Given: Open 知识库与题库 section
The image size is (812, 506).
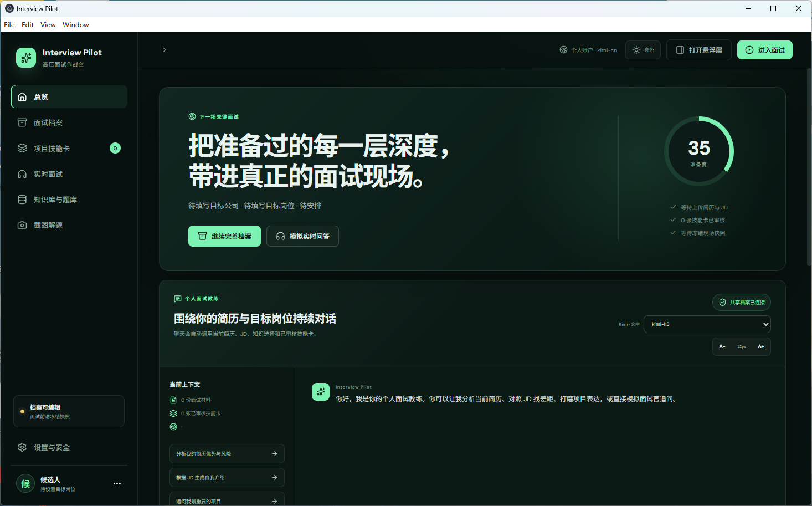Looking at the screenshot, I should (69, 200).
